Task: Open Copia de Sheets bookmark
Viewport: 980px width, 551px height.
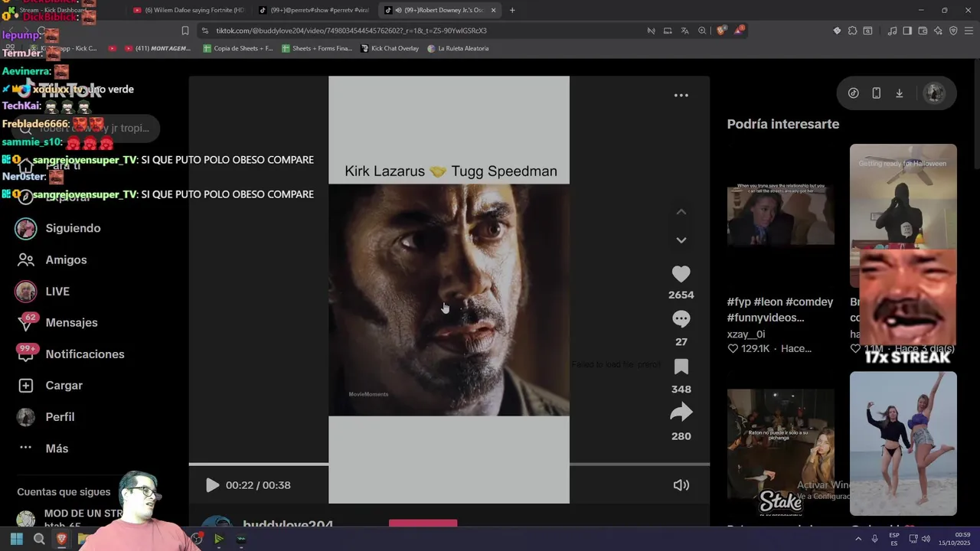Action: (238, 48)
